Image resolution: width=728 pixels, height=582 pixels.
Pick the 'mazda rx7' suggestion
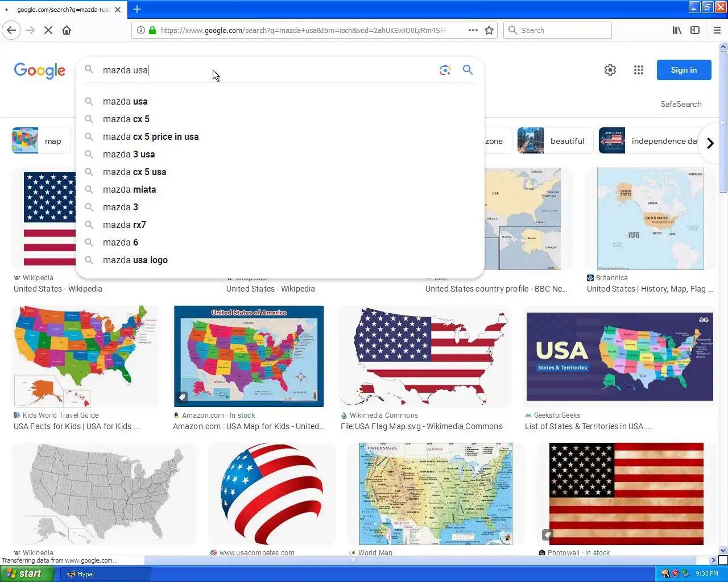pos(280,225)
